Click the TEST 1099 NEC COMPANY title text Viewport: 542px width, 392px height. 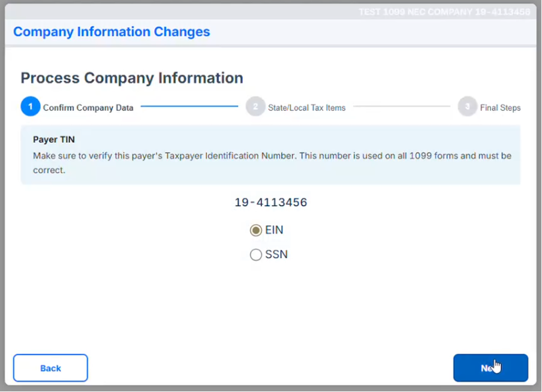444,12
